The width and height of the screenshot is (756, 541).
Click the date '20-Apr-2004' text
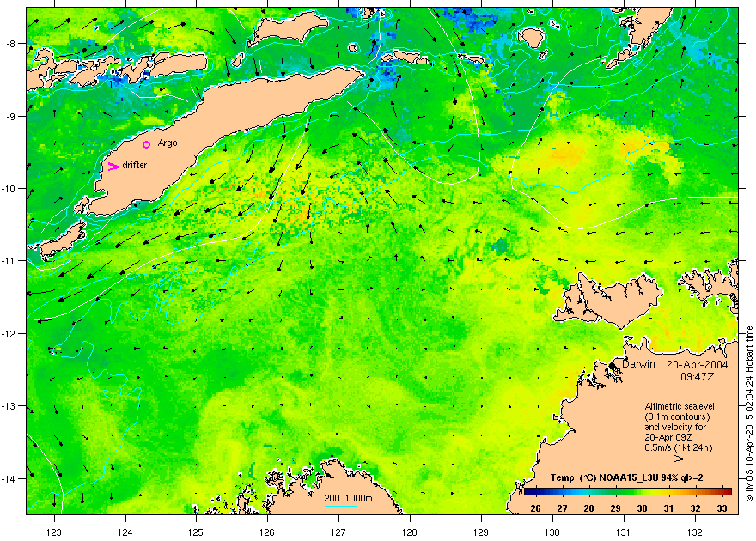coord(698,365)
